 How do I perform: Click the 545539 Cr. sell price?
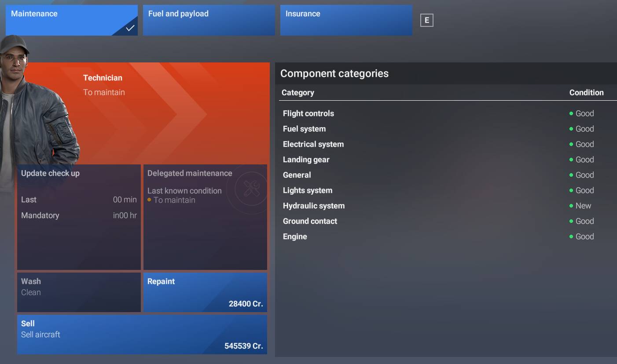(x=244, y=346)
